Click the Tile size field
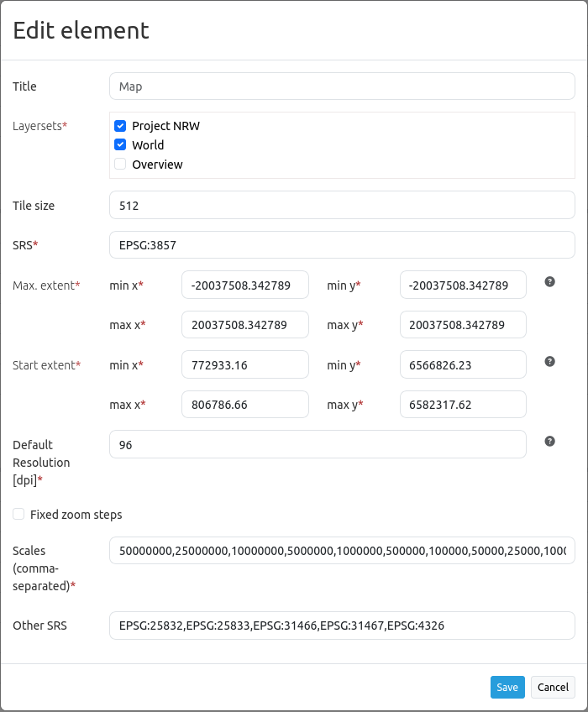 (x=342, y=205)
